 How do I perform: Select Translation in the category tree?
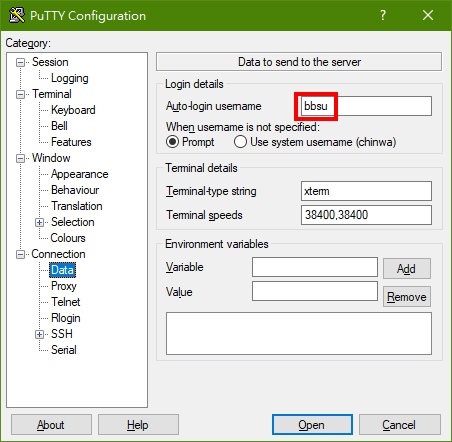pyautogui.click(x=77, y=206)
